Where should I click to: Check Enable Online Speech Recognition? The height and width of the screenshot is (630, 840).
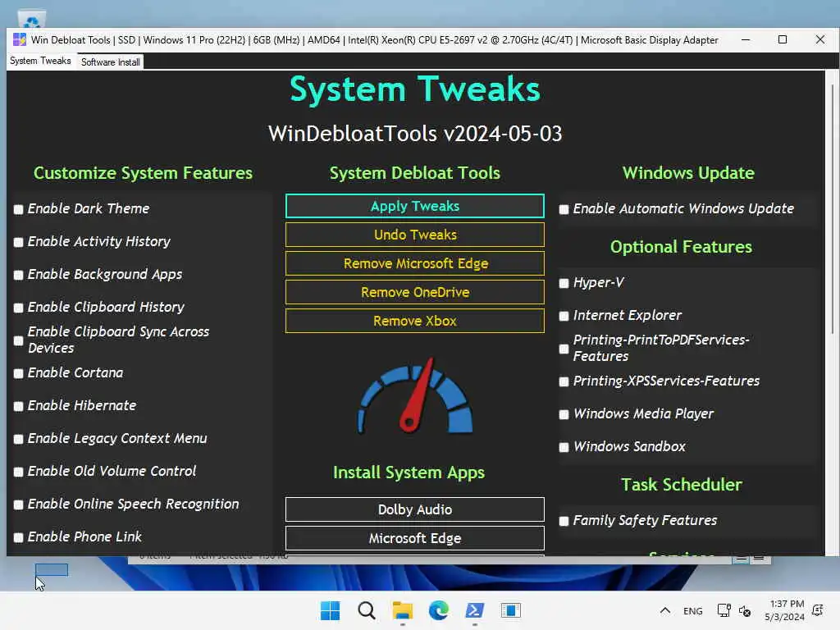pos(18,504)
